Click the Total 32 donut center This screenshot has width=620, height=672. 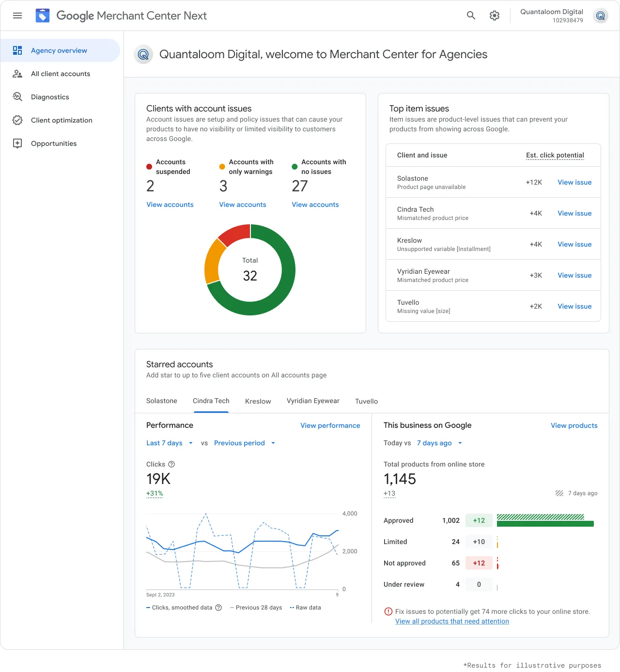250,270
